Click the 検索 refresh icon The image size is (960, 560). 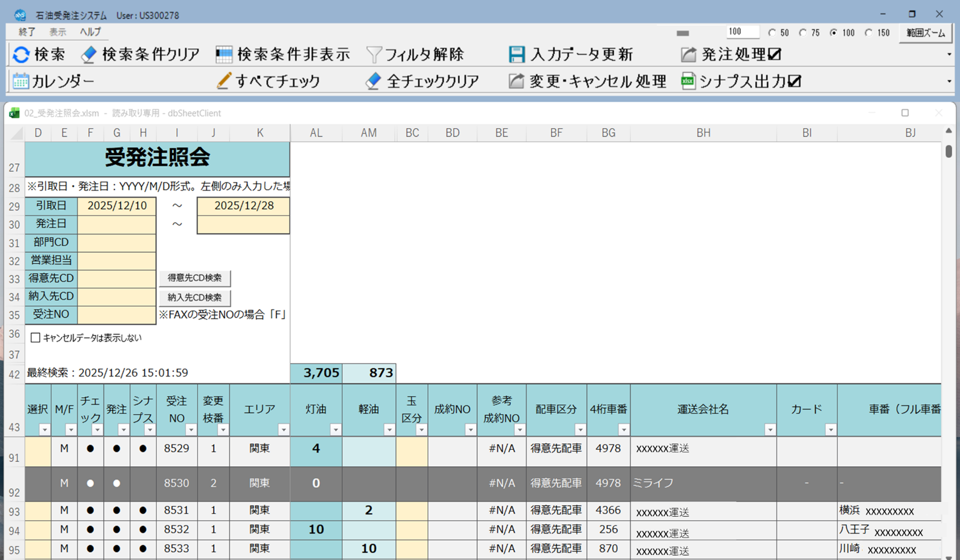click(21, 55)
